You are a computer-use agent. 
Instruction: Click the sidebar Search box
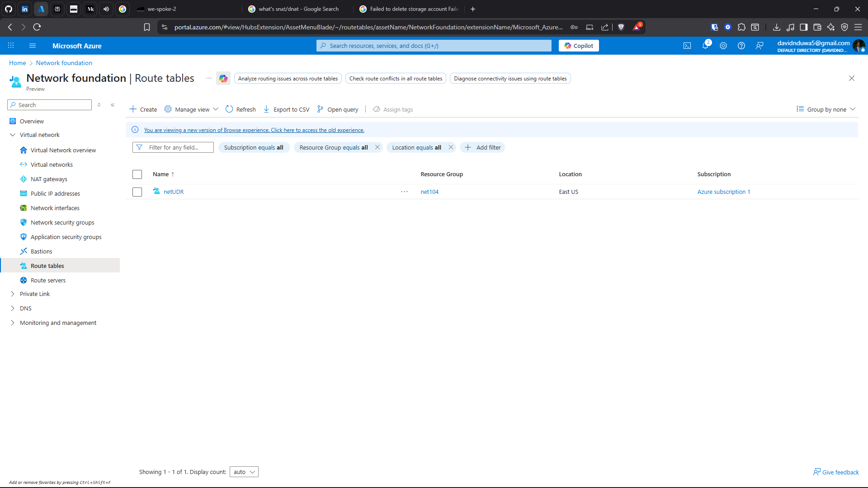[x=50, y=105]
